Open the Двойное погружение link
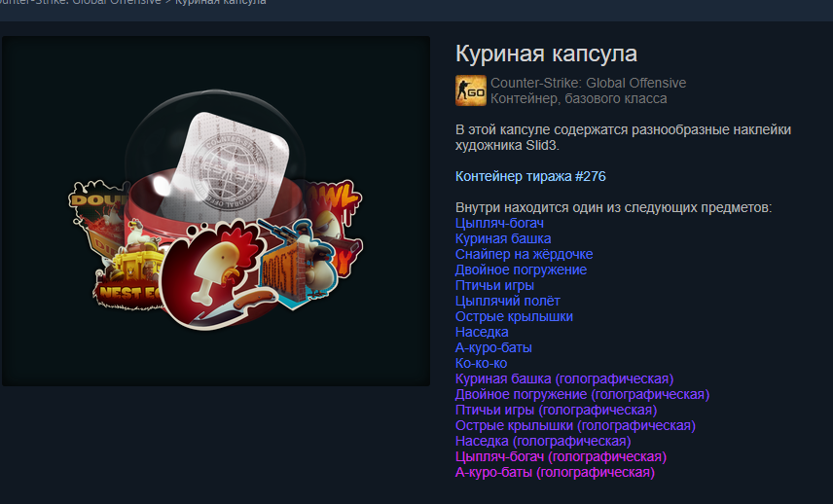The height and width of the screenshot is (504, 833). click(x=521, y=270)
